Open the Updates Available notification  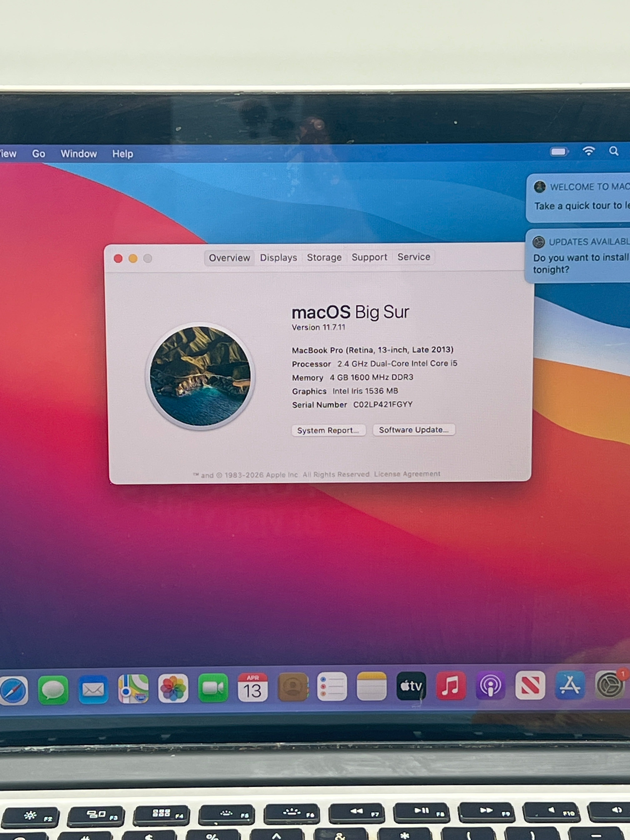[x=578, y=256]
